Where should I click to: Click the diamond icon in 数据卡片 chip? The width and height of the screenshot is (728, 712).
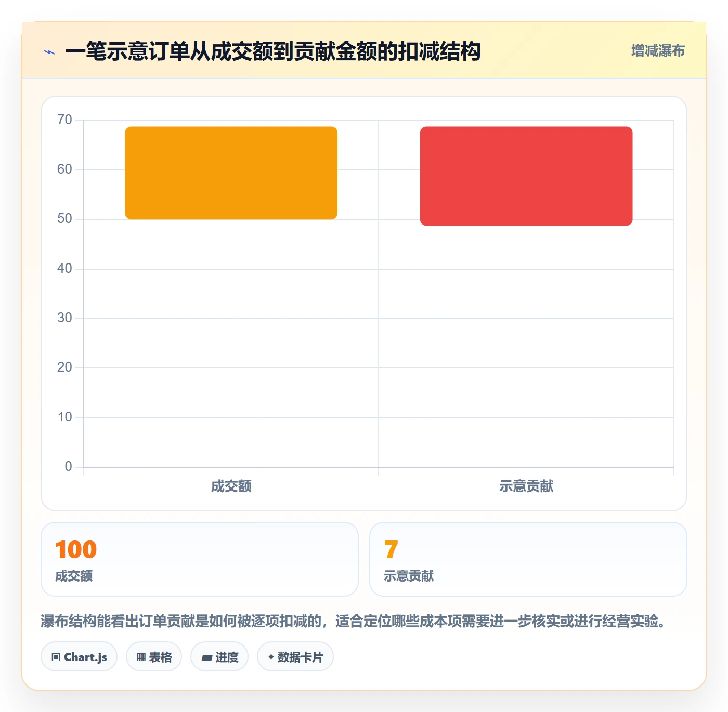point(271,657)
